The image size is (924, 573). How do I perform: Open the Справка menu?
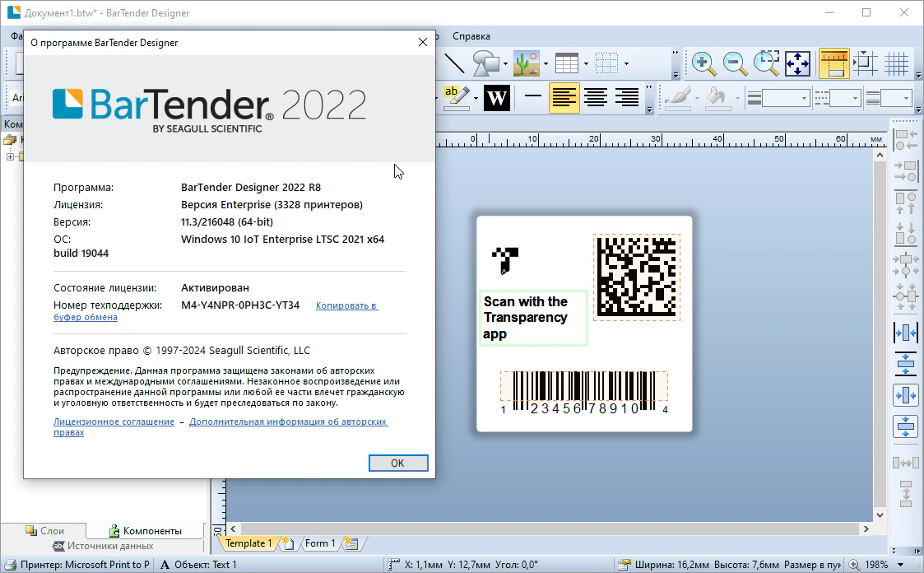pyautogui.click(x=471, y=36)
